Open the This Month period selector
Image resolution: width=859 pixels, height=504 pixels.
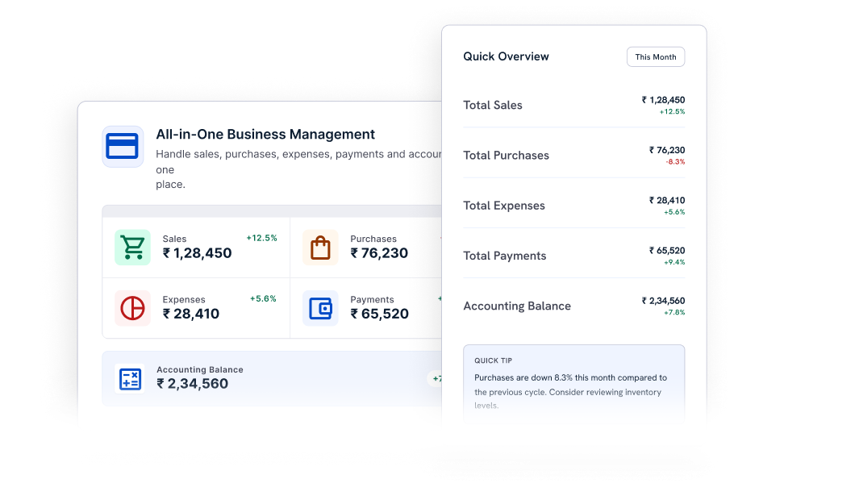[656, 57]
